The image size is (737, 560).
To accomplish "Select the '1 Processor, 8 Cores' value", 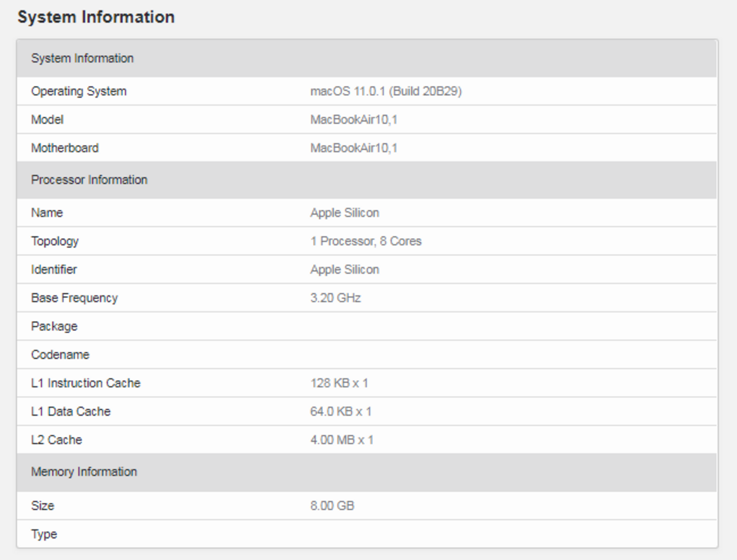I will click(366, 241).
